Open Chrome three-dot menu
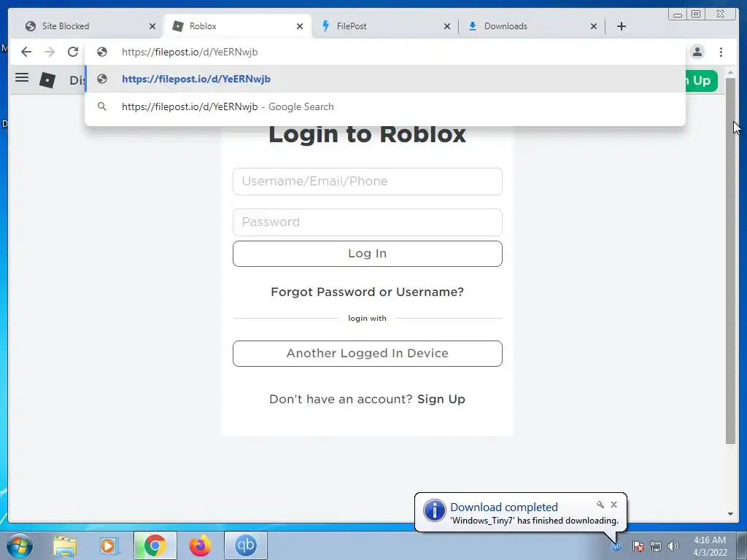Image resolution: width=747 pixels, height=560 pixels. coord(721,52)
